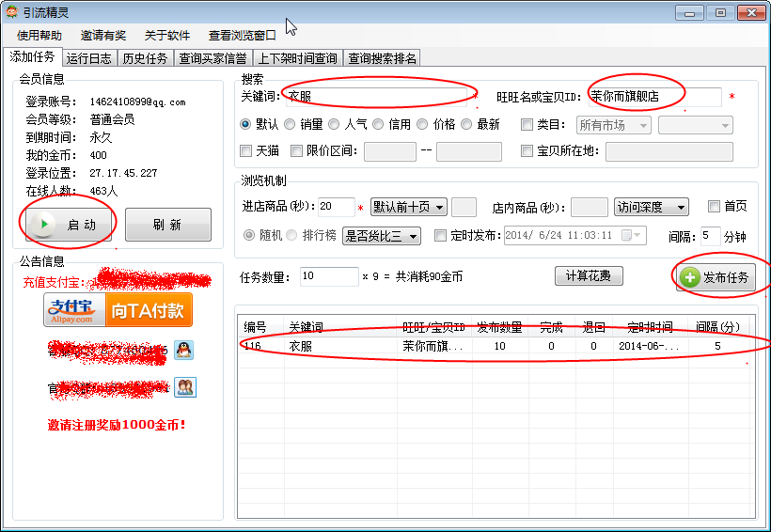Enable the 类目 checkbox
The image size is (771, 532).
click(527, 125)
